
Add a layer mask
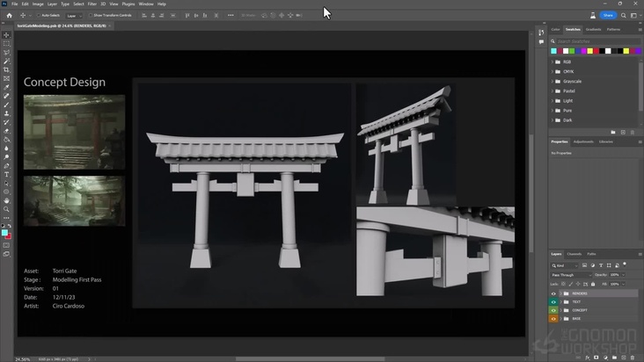[x=596, y=358]
